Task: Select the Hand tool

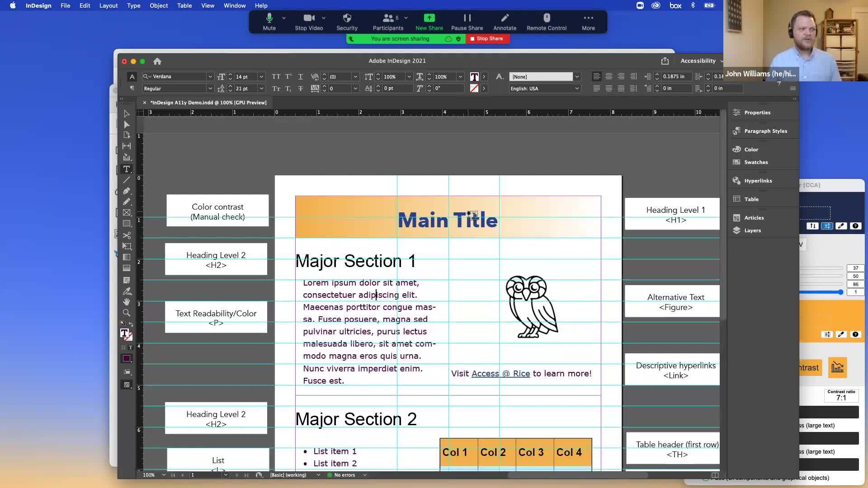Action: (x=127, y=302)
